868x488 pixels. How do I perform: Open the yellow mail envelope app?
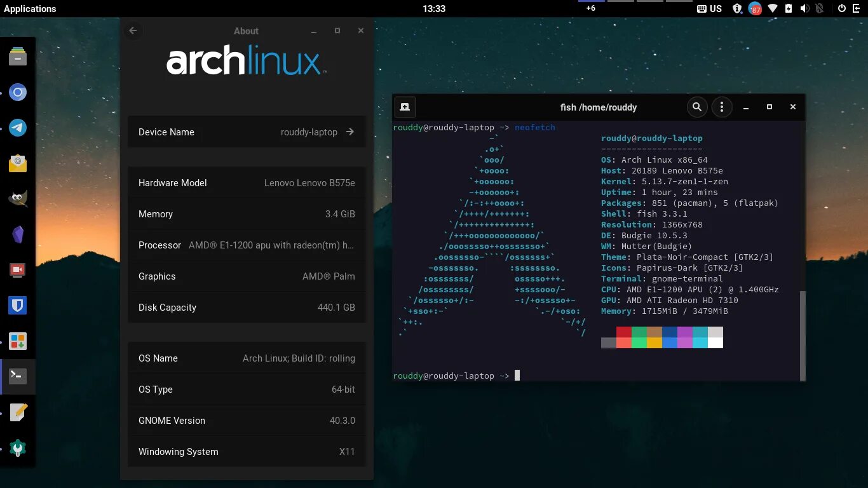pyautogui.click(x=18, y=163)
